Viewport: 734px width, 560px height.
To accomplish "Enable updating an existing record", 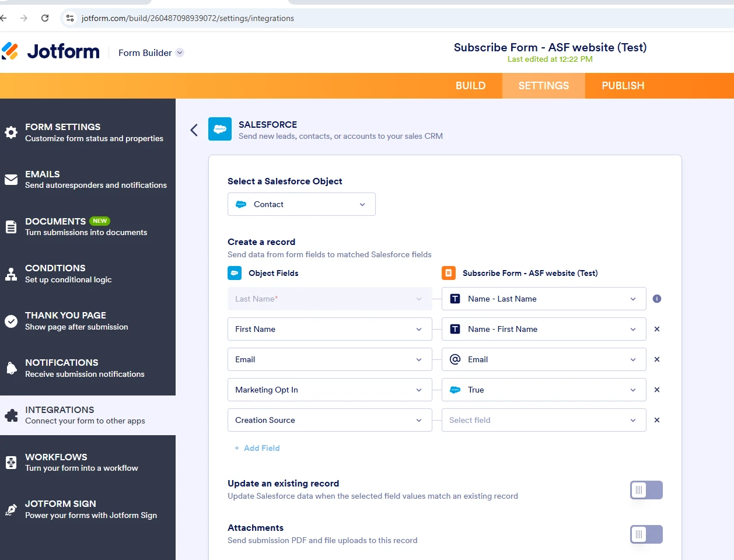I will [646, 490].
